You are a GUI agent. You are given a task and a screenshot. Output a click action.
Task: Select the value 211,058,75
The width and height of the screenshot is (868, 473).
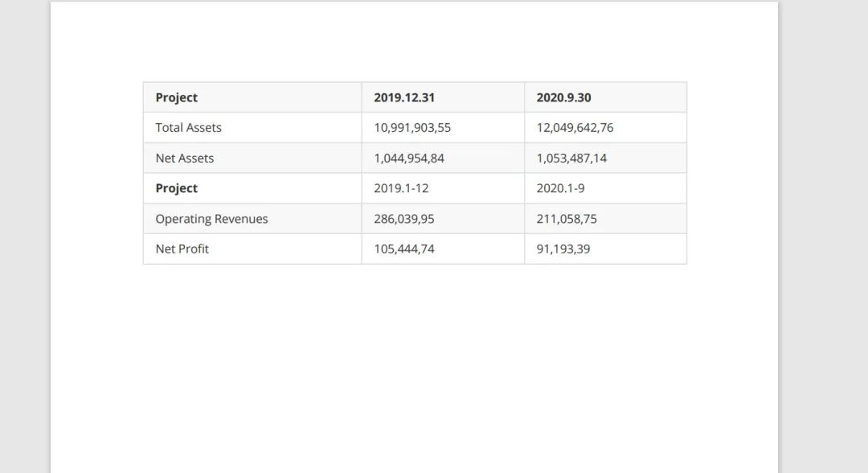click(567, 219)
